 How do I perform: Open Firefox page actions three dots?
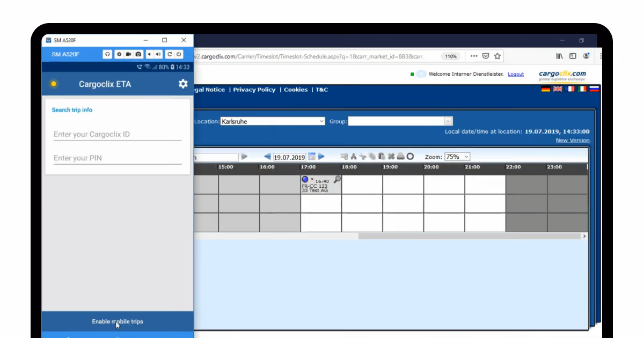click(x=474, y=56)
